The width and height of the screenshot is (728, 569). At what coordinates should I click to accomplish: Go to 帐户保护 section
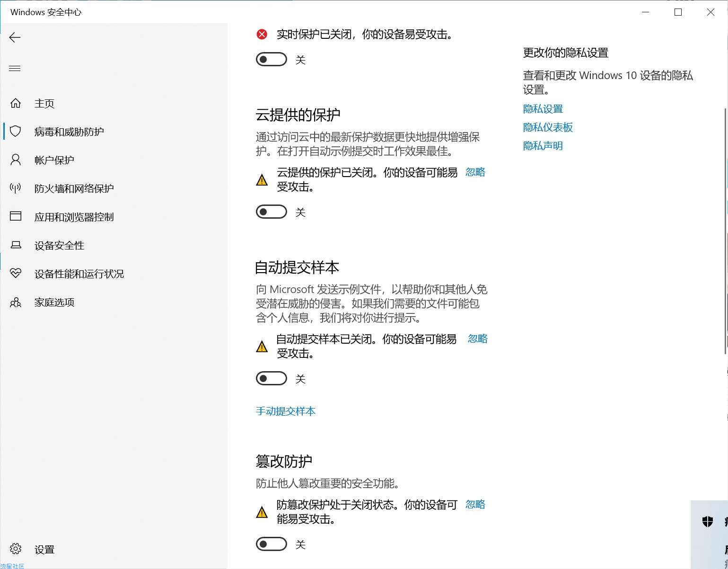54,160
